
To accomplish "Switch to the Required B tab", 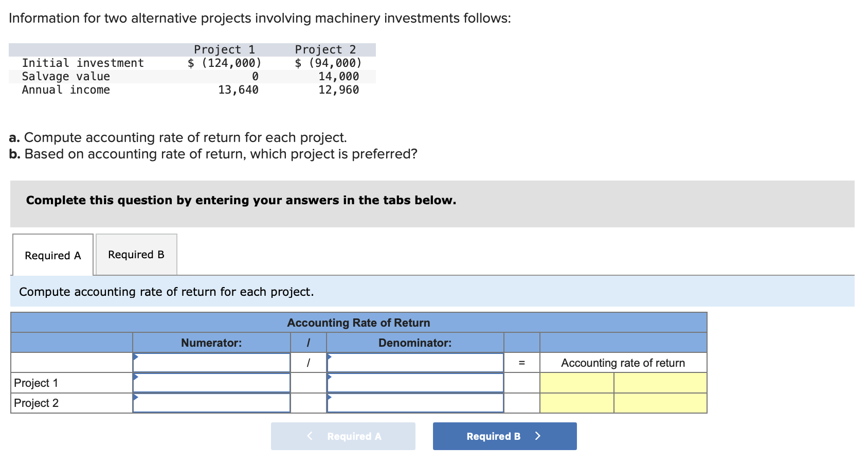I will [x=136, y=254].
